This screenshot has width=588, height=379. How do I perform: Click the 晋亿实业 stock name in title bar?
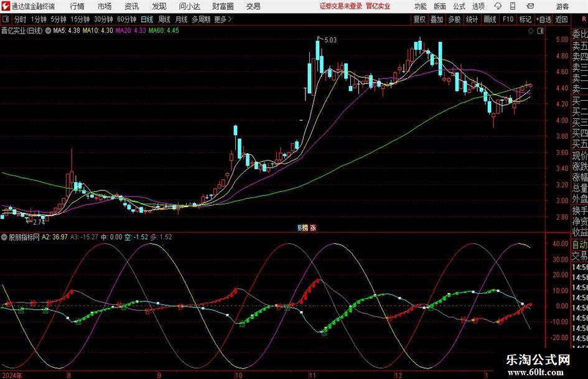coord(378,6)
